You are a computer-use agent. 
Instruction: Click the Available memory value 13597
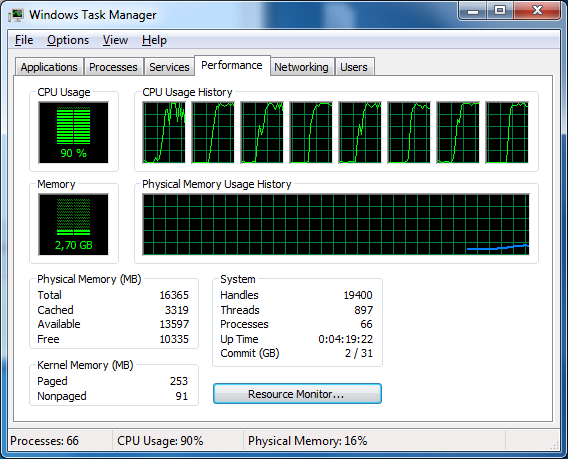(x=174, y=324)
